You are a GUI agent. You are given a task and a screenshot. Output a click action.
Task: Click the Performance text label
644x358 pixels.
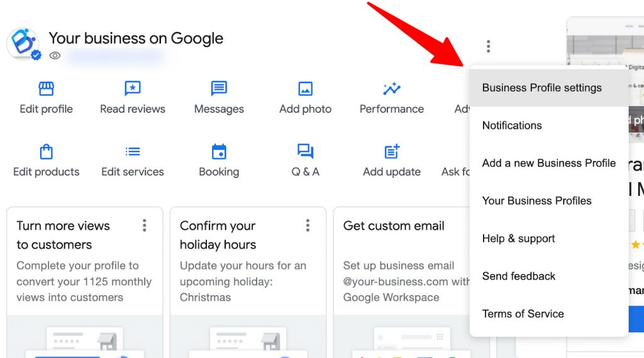pos(391,109)
